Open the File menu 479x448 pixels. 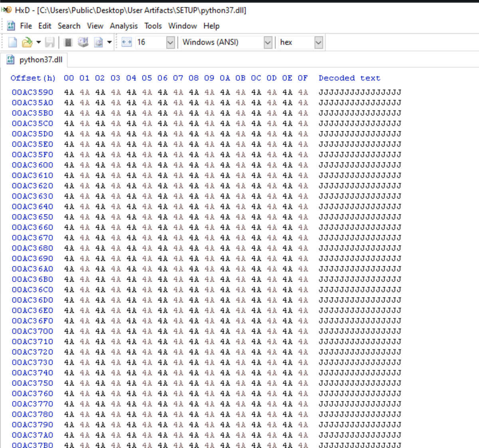pos(26,26)
